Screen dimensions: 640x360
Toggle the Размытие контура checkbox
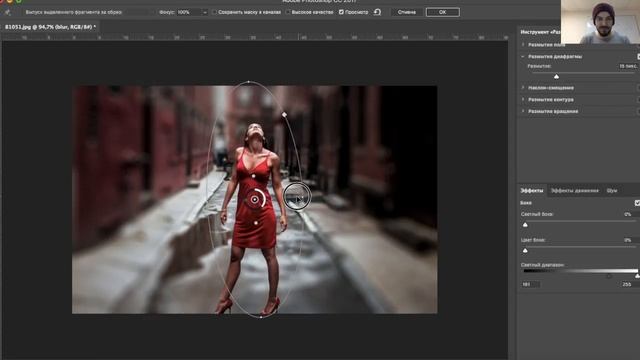[x=638, y=100]
